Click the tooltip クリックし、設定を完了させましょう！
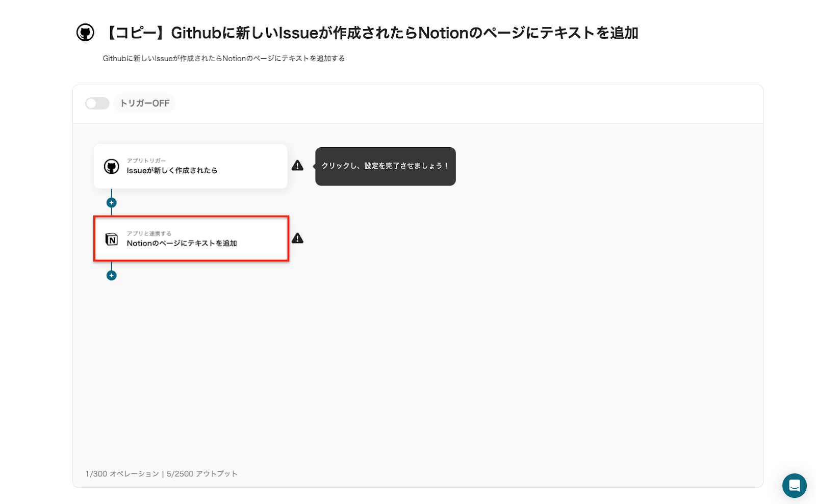 [x=385, y=167]
